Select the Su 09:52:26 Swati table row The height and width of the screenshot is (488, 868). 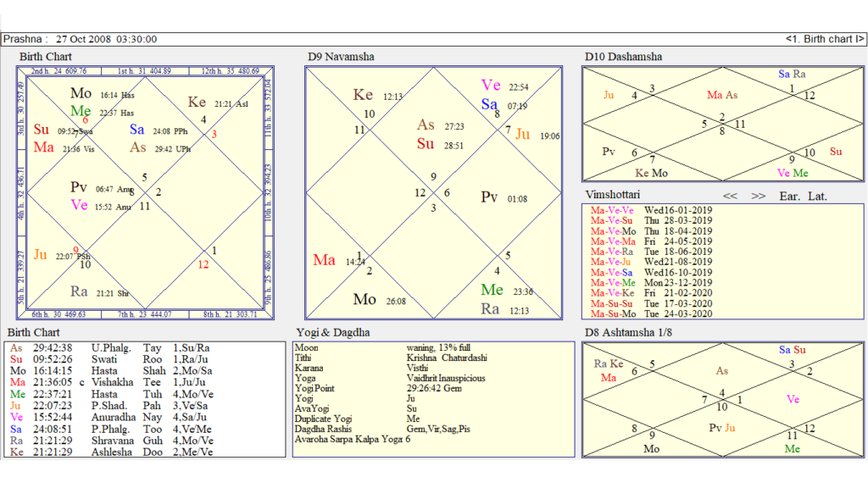pos(109,359)
